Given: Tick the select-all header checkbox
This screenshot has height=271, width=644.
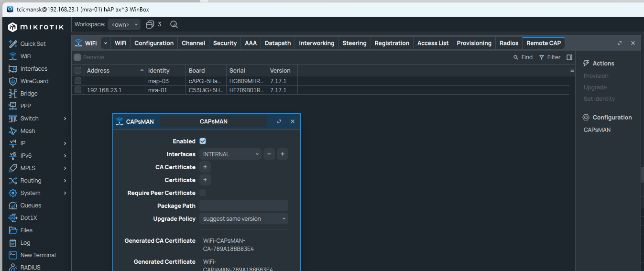Looking at the screenshot, I should pos(78,70).
